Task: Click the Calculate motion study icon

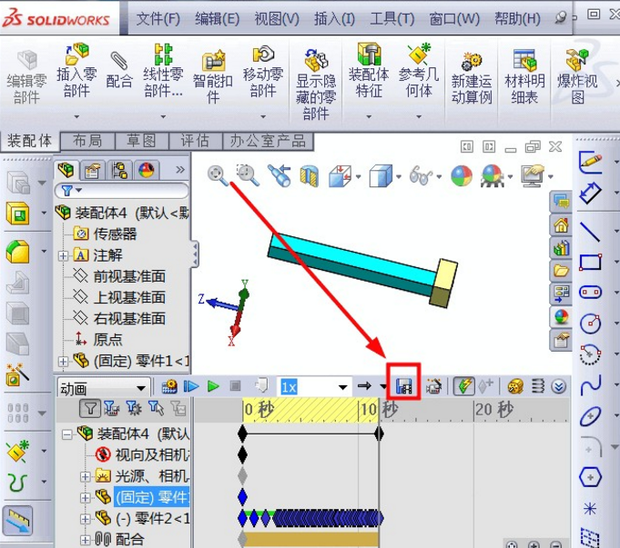Action: point(169,386)
